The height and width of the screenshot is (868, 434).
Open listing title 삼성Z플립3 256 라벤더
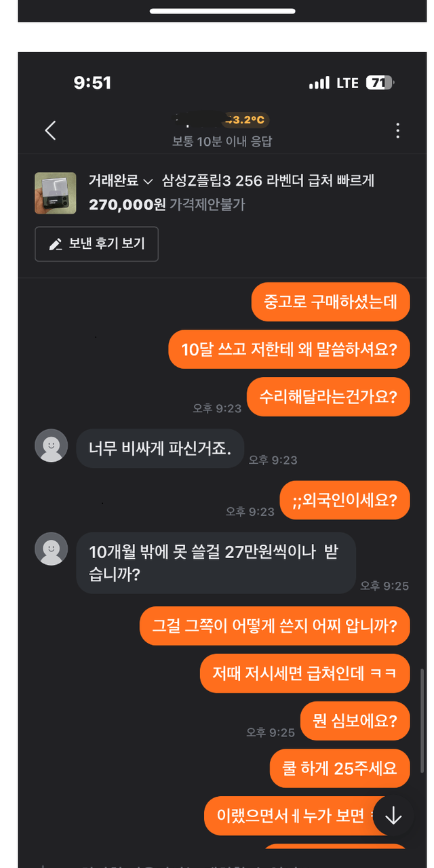tap(268, 181)
